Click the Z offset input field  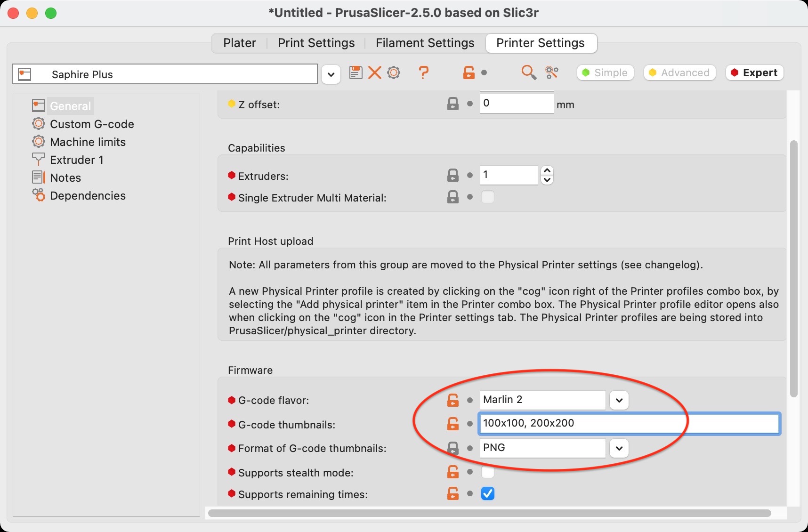[x=517, y=103]
